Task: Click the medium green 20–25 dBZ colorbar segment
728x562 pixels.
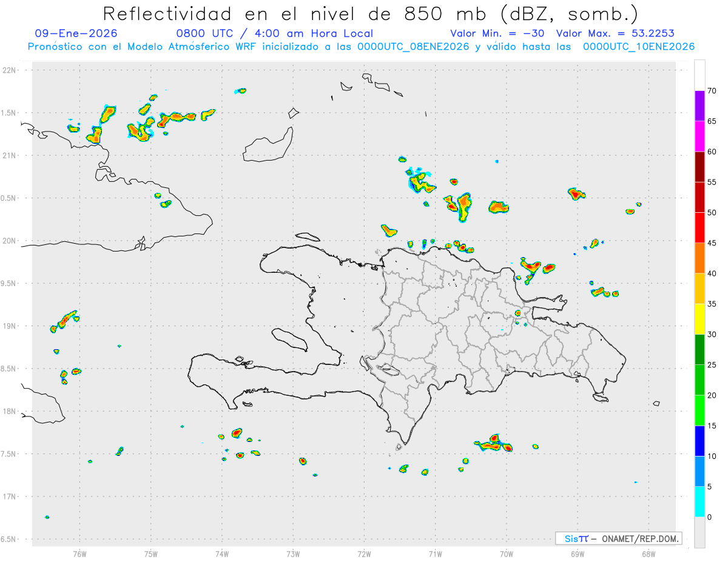Action: pos(699,380)
